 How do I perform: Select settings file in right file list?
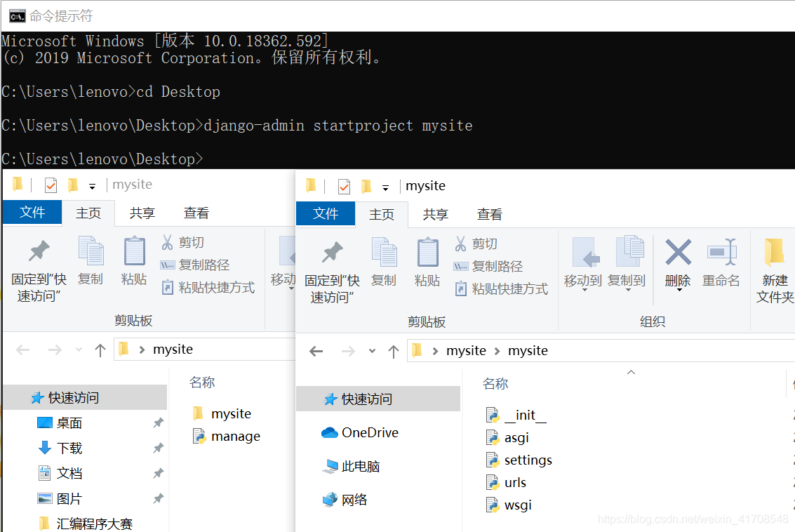[x=519, y=460]
